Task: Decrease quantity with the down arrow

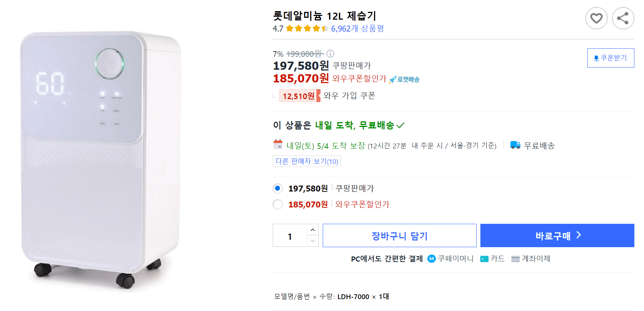Action: click(313, 242)
